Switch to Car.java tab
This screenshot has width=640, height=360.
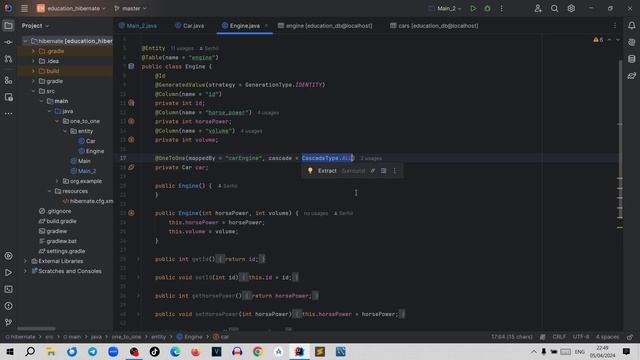(x=189, y=26)
